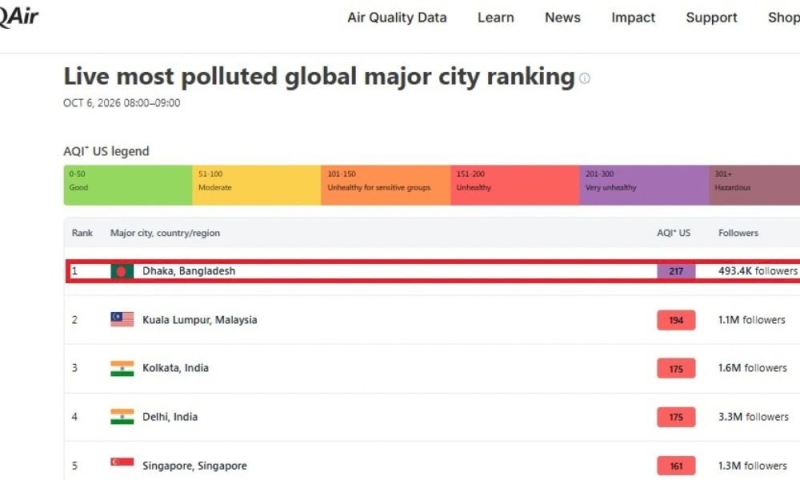
Task: Open the Air Quality Data menu
Action: coord(397,17)
